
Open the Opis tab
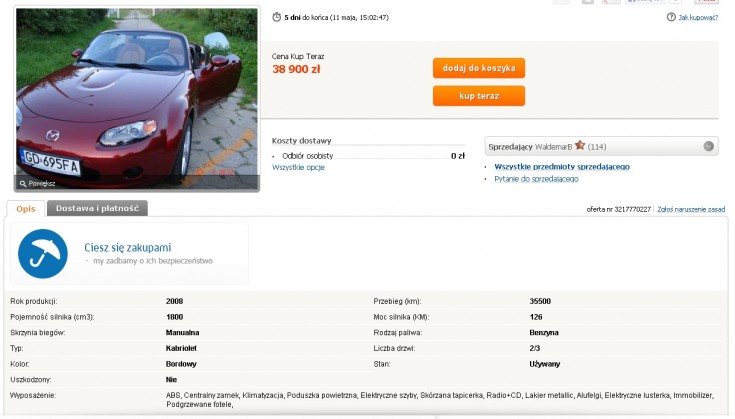point(26,209)
